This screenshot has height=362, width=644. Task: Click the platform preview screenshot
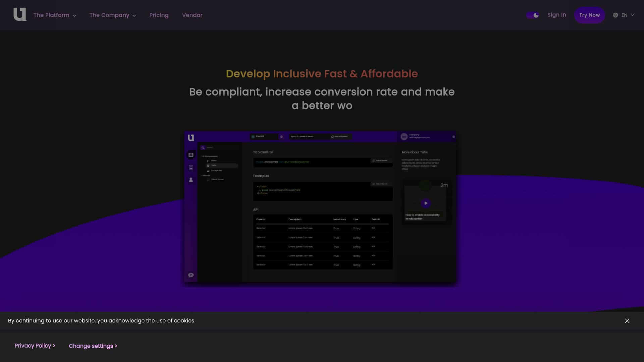320,207
